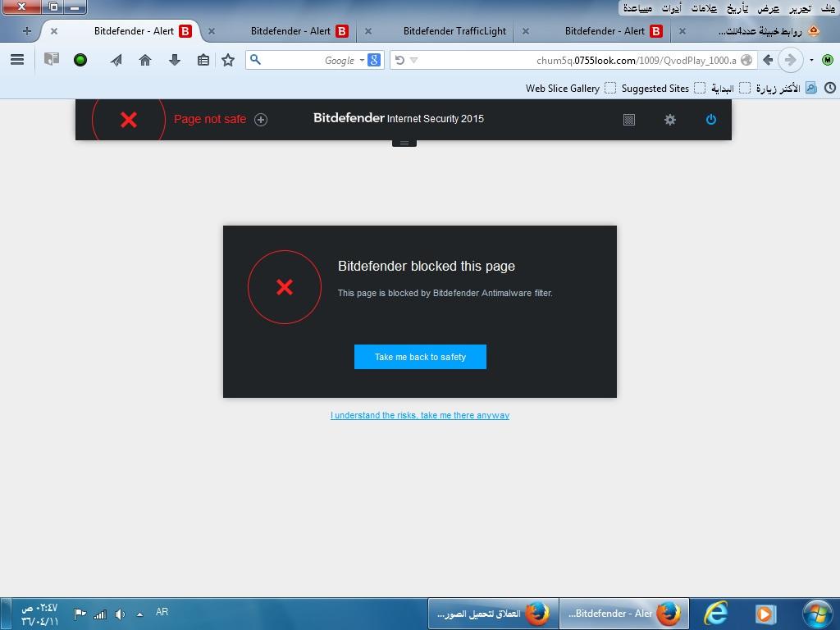
Task: Open the علامات menu
Action: (704, 8)
